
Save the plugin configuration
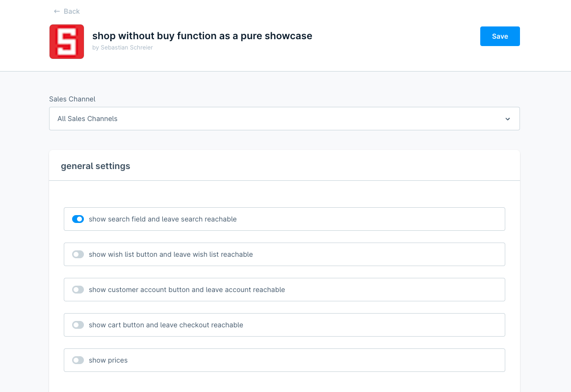pos(499,36)
